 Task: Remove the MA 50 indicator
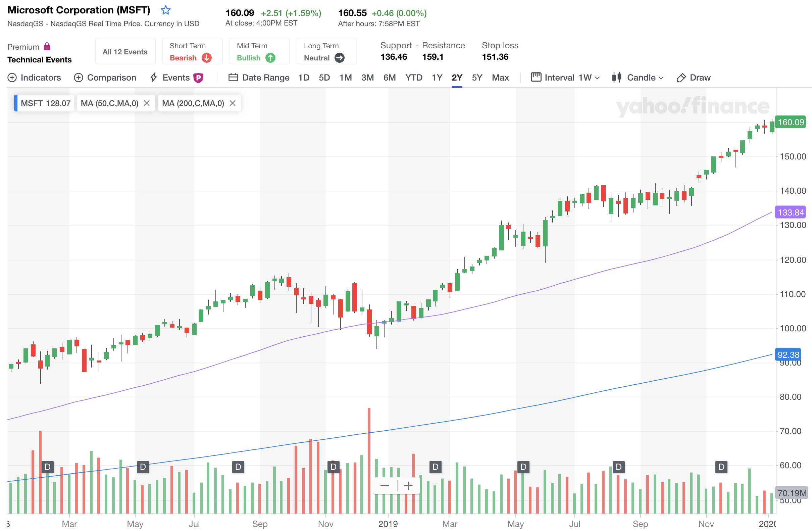tap(147, 103)
